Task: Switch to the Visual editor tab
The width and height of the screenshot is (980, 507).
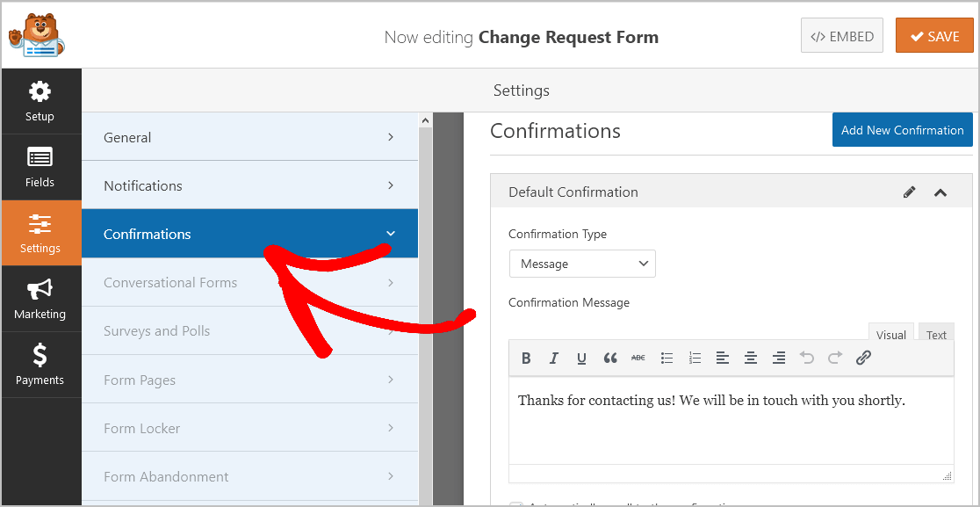Action: [890, 335]
